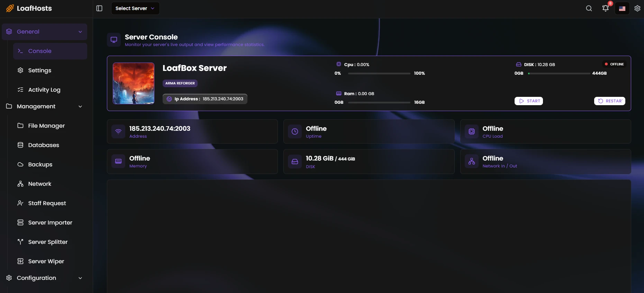Go to Backups page
Image resolution: width=644 pixels, height=293 pixels.
pos(40,164)
